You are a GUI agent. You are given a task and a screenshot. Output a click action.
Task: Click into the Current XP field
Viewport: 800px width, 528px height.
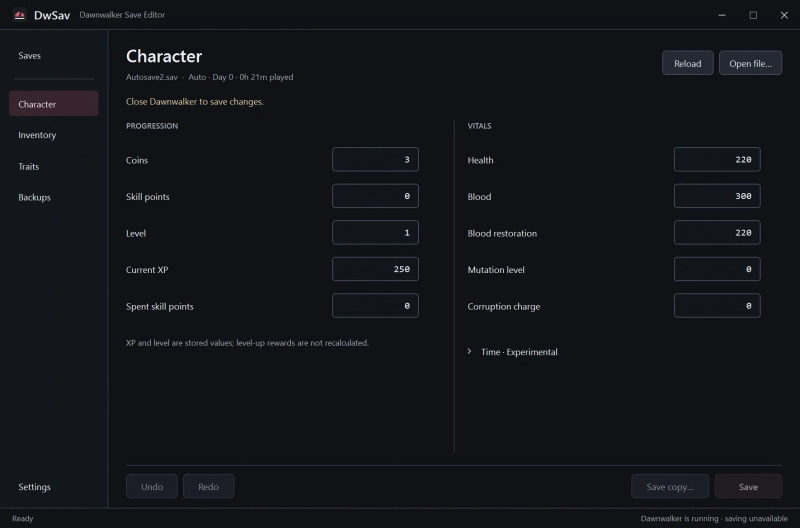pos(375,269)
